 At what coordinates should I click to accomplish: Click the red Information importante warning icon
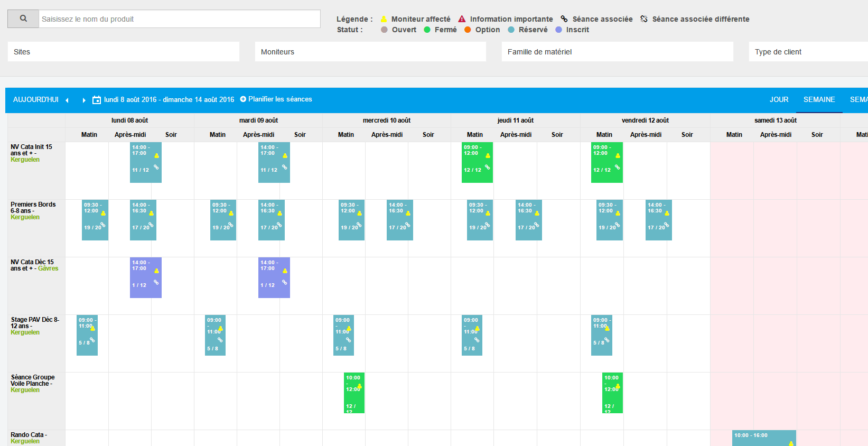[462, 19]
